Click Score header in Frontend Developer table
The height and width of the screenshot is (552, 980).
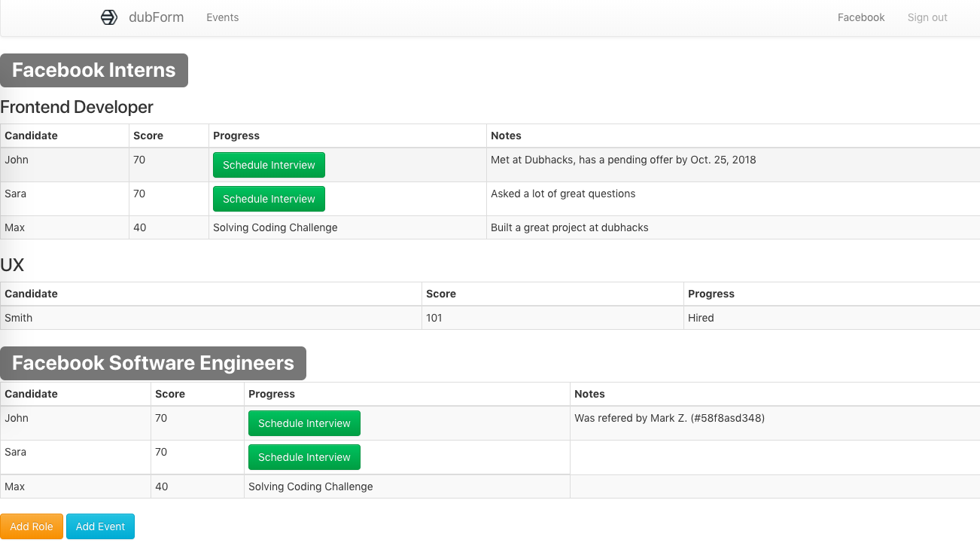coord(148,136)
